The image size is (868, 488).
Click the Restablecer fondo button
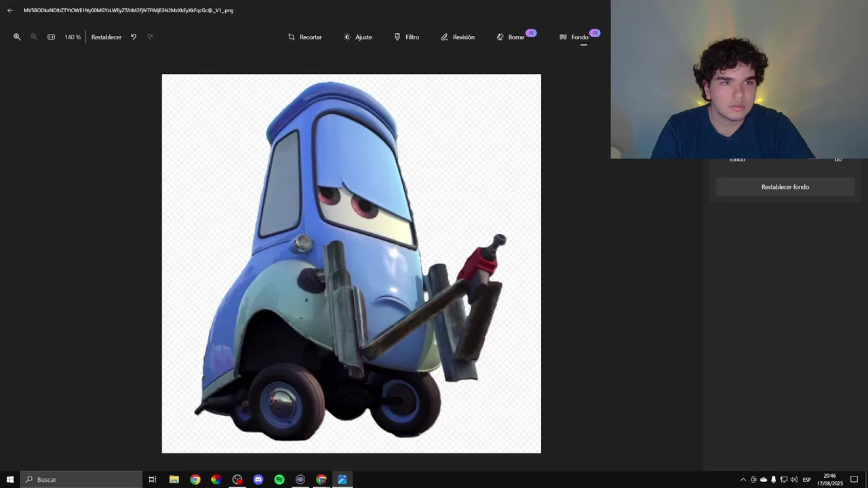click(785, 187)
